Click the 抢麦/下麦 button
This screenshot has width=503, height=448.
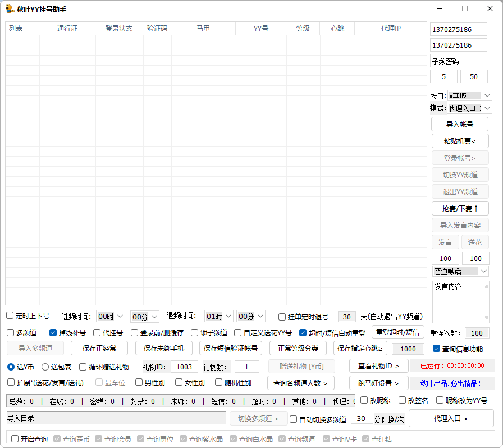460,208
